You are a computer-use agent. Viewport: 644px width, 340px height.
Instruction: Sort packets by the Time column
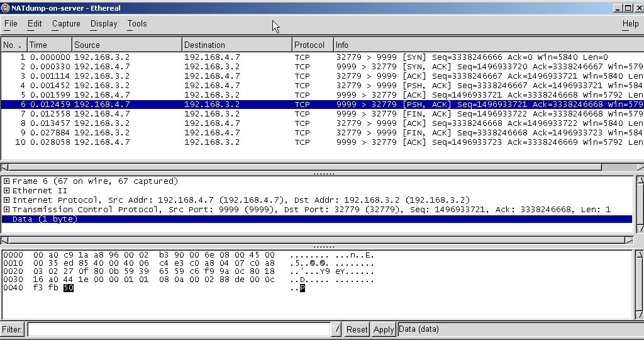click(49, 45)
